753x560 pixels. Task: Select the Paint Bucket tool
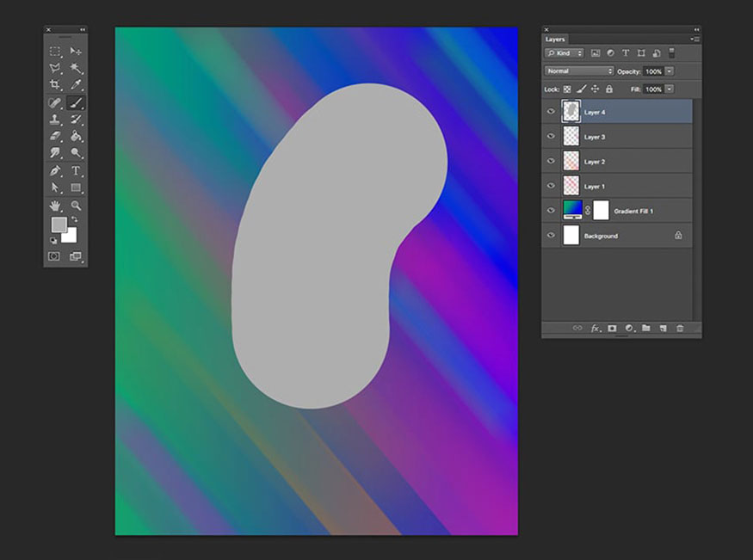[x=76, y=136]
